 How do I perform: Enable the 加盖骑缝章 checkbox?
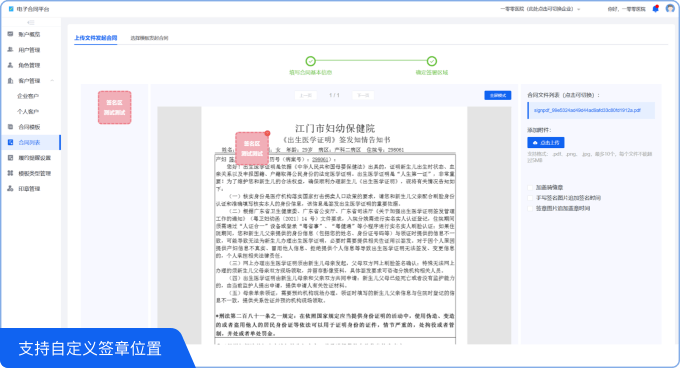[530, 187]
